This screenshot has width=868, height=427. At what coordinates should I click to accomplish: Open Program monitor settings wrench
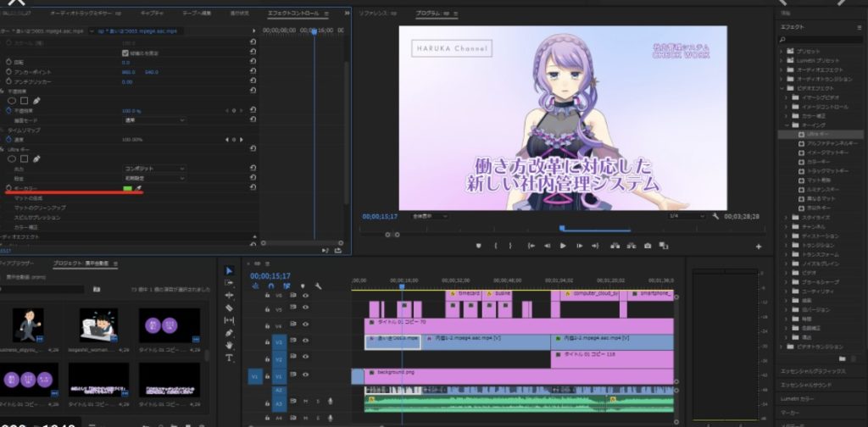point(715,216)
